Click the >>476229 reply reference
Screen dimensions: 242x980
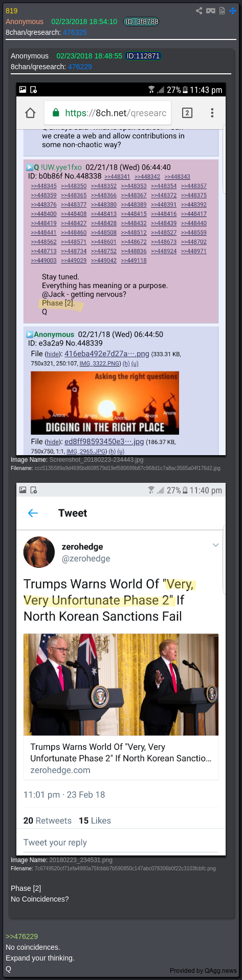coord(21,936)
